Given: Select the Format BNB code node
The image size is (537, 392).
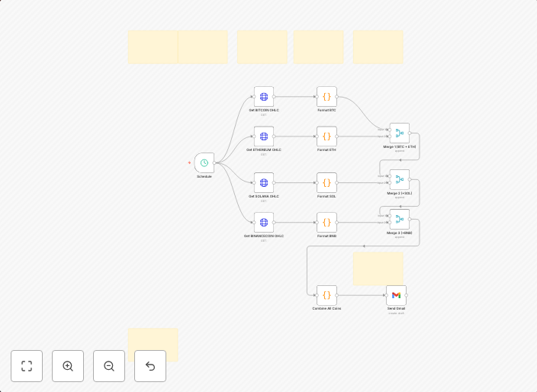Looking at the screenshot, I should (x=326, y=223).
